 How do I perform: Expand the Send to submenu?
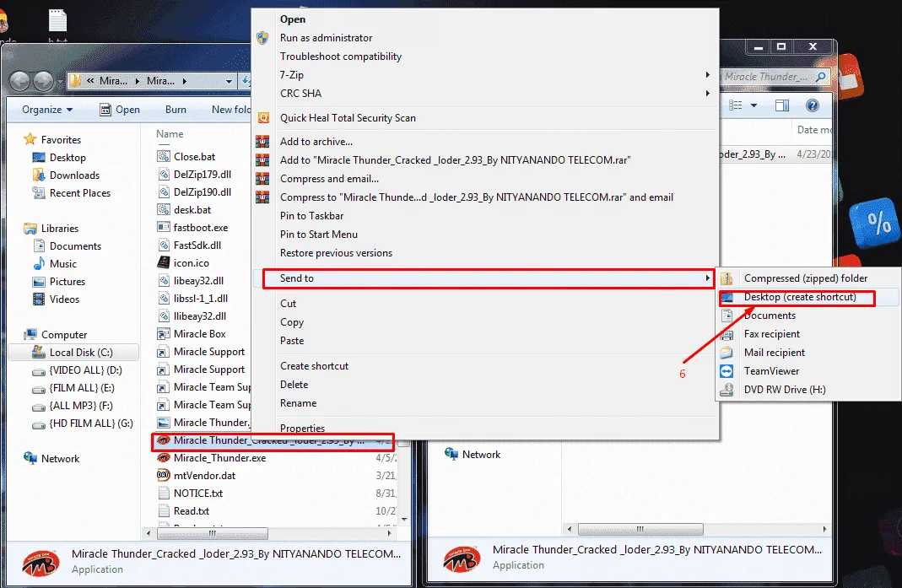point(486,278)
